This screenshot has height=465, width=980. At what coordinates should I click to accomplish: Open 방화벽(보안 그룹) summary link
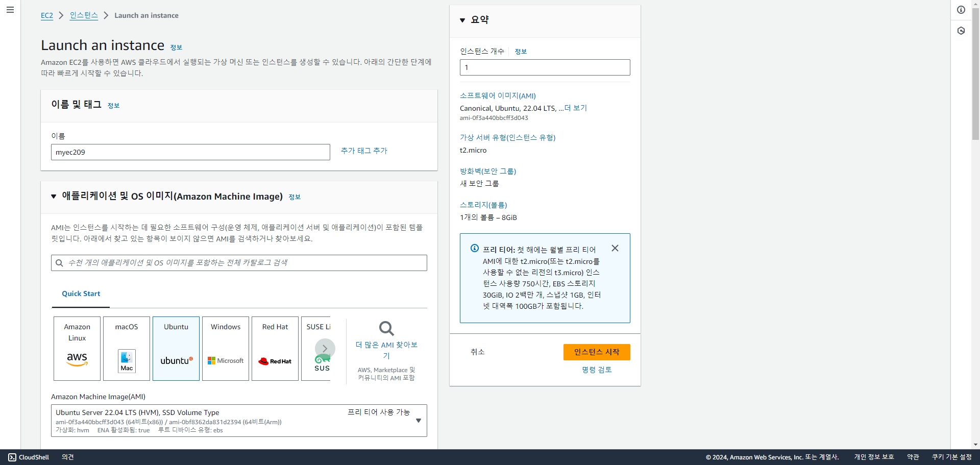pyautogui.click(x=488, y=172)
